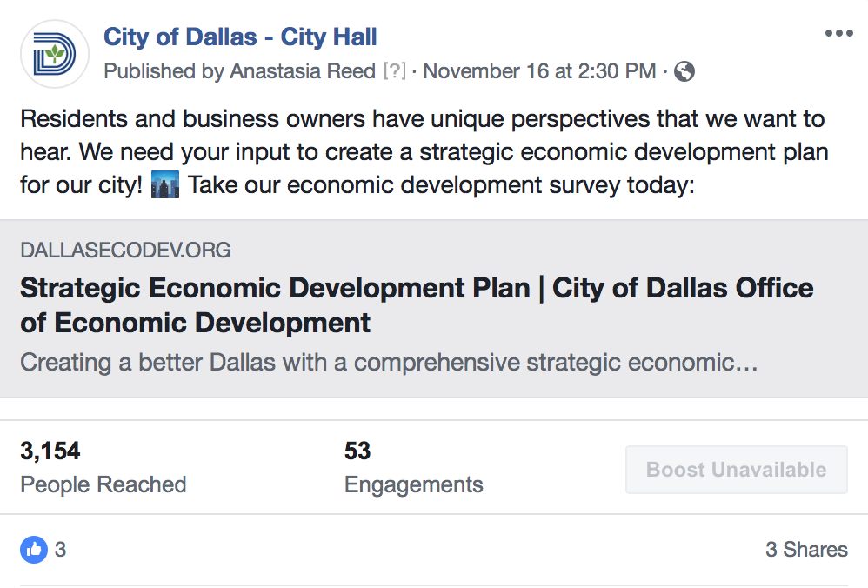
Task: Open the Strategic Economic Development Plan link title
Action: [x=417, y=304]
